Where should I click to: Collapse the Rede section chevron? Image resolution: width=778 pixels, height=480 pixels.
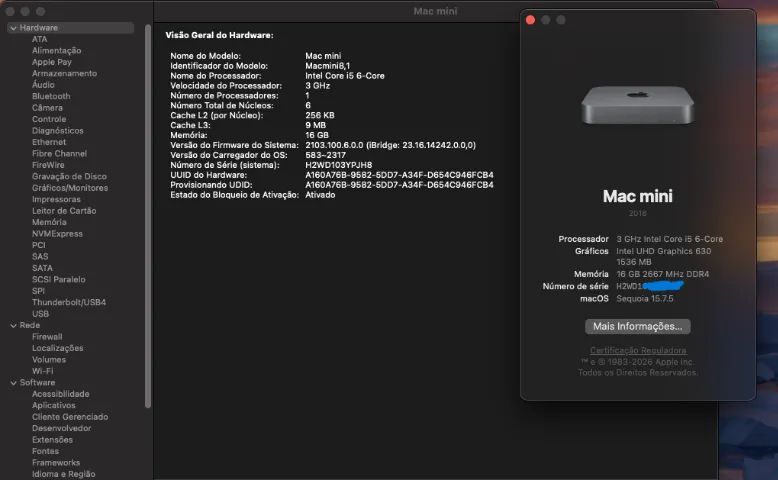point(13,326)
